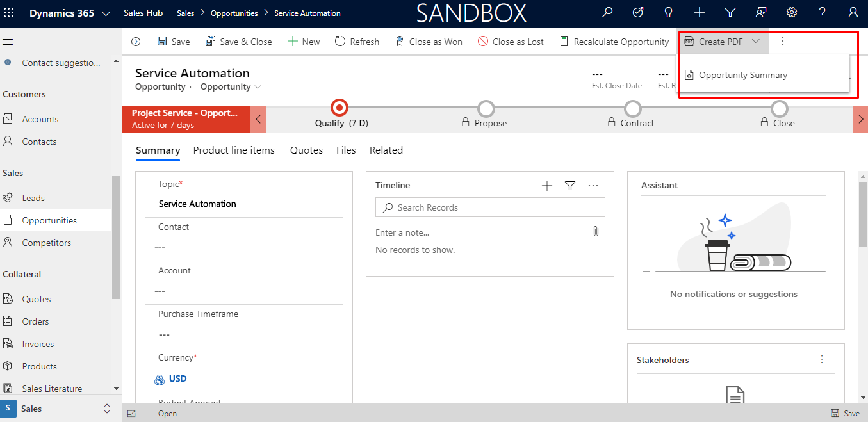Create a New opportunity record
Screen dimensions: 868x422
pos(304,42)
